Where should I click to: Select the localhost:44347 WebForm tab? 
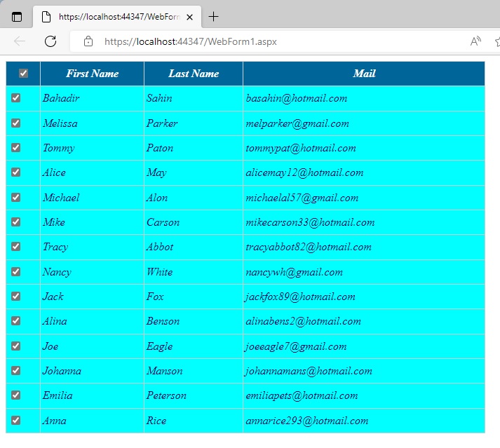(117, 17)
